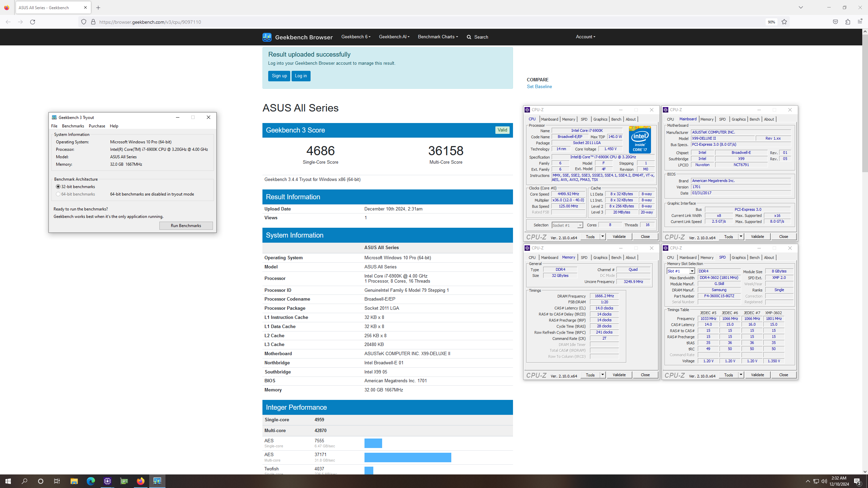The height and width of the screenshot is (488, 868).
Task: Click the AES multi-core performance bar
Action: pyautogui.click(x=408, y=457)
